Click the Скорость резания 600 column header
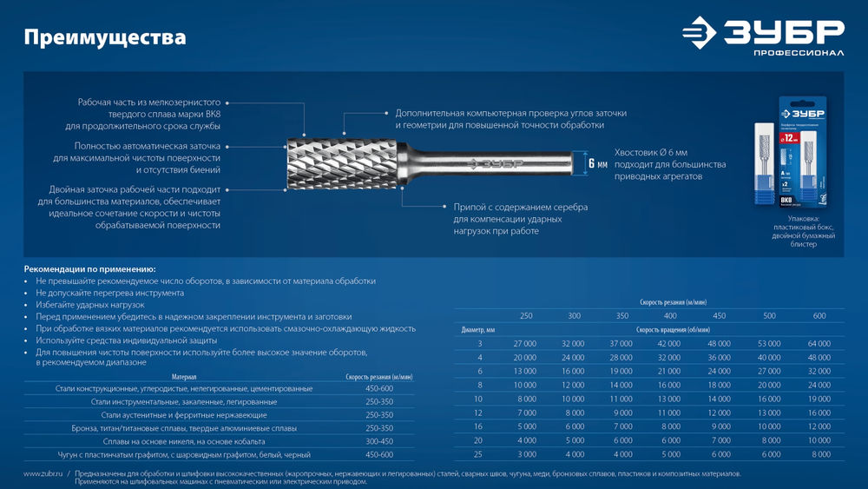This screenshot has width=868, height=489. [819, 315]
